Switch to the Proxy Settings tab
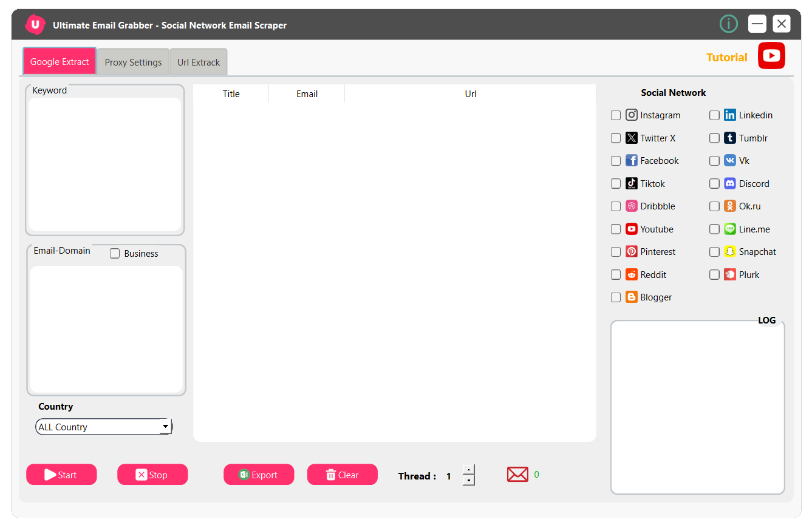Image resolution: width=812 pixels, height=525 pixels. (x=133, y=62)
